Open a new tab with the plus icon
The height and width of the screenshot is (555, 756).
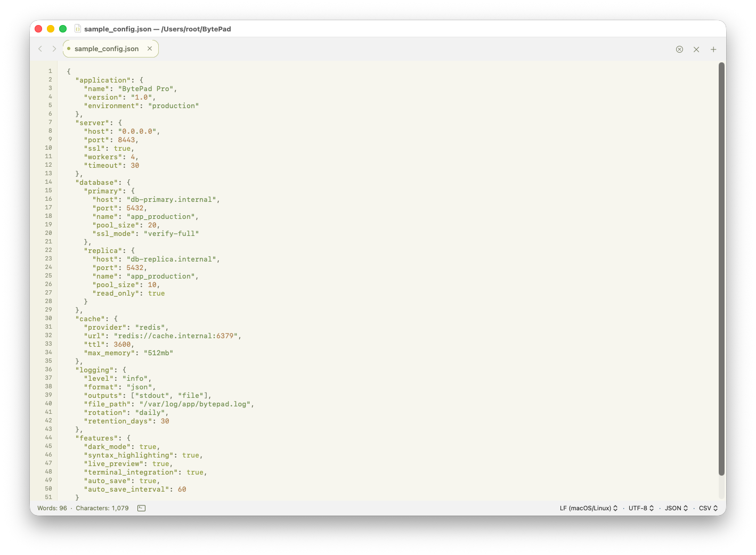click(x=713, y=49)
